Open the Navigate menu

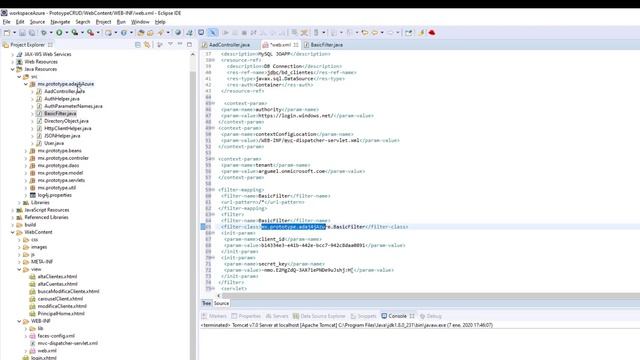tap(60, 22)
